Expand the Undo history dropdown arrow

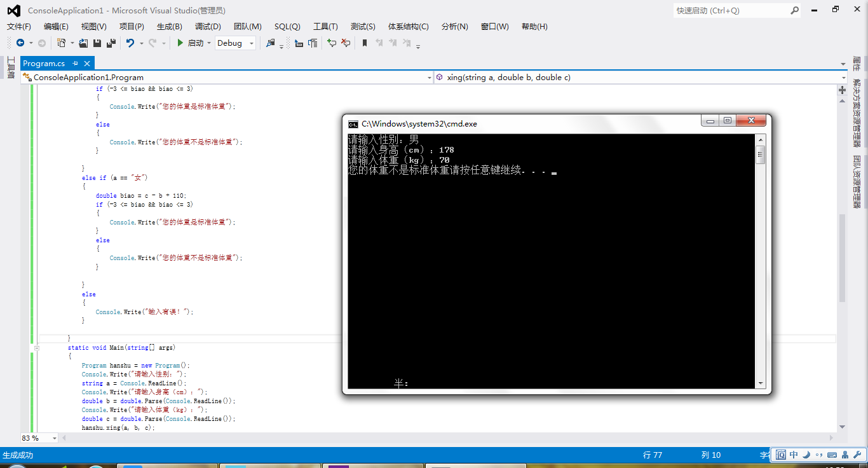[141, 43]
